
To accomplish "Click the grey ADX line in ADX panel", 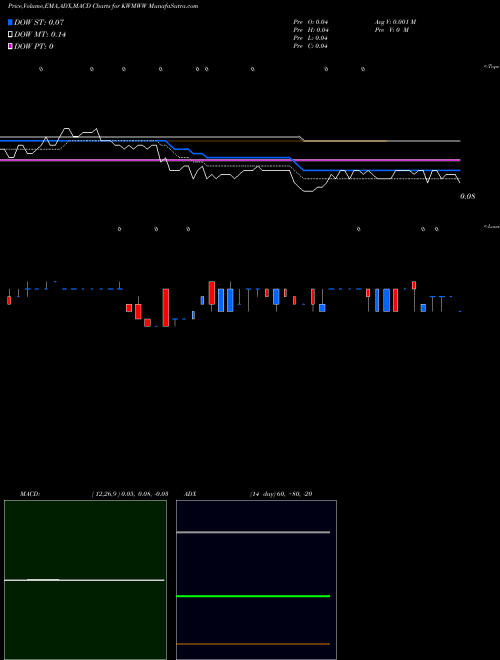I will pyautogui.click(x=253, y=532).
